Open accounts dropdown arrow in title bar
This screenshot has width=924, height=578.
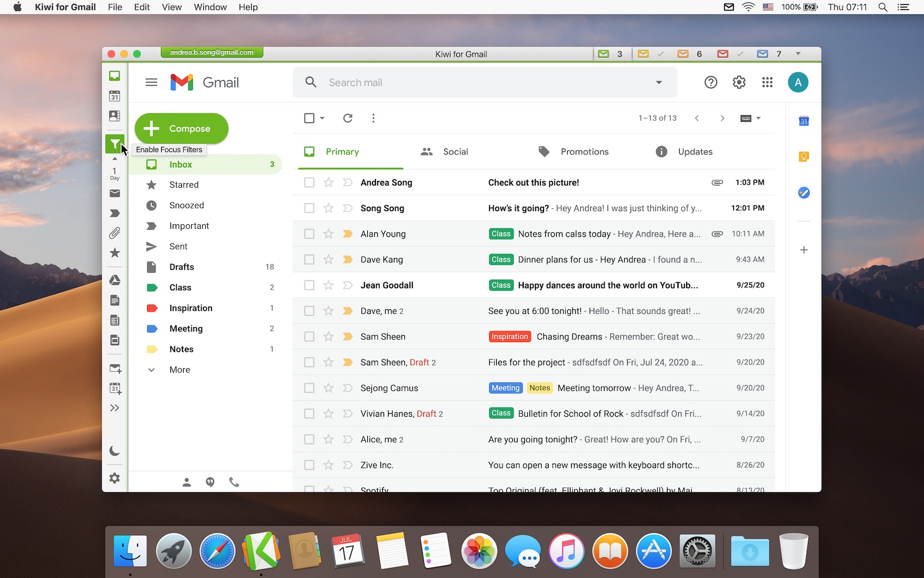798,54
